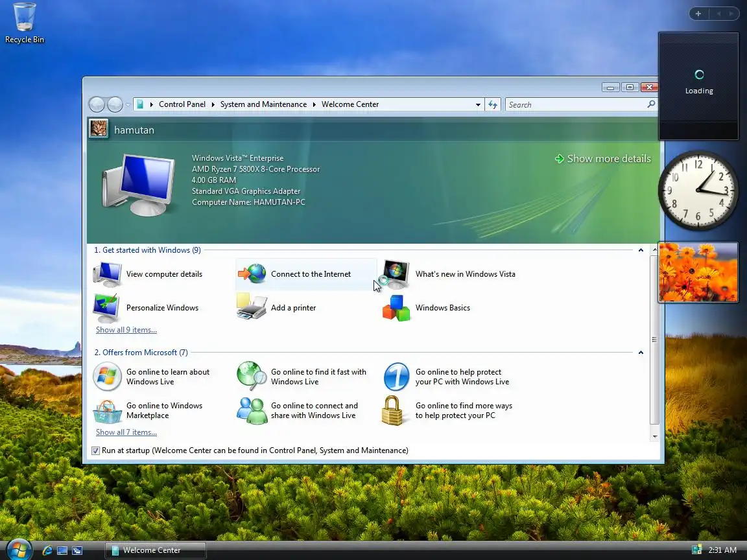
Task: Click the Forward navigation button
Action: tap(115, 104)
